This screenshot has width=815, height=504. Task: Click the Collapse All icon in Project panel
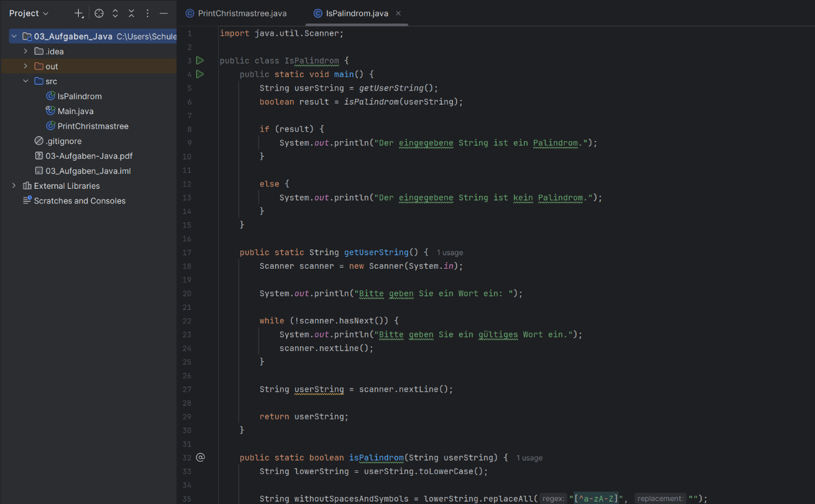(x=131, y=14)
